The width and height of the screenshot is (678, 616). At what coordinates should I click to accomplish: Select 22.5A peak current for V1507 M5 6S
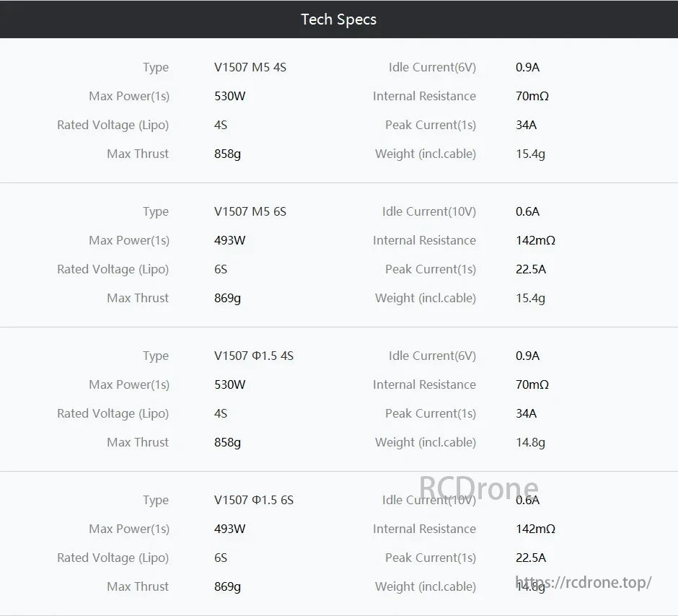click(x=531, y=269)
